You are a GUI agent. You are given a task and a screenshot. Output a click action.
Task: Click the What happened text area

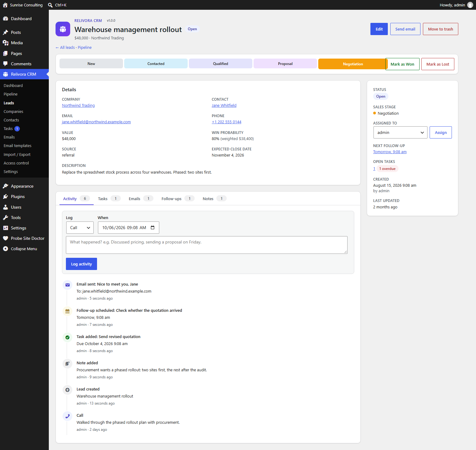[x=207, y=245]
